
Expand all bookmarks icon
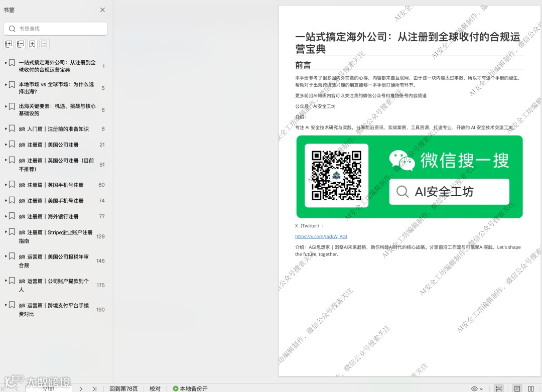[9, 44]
